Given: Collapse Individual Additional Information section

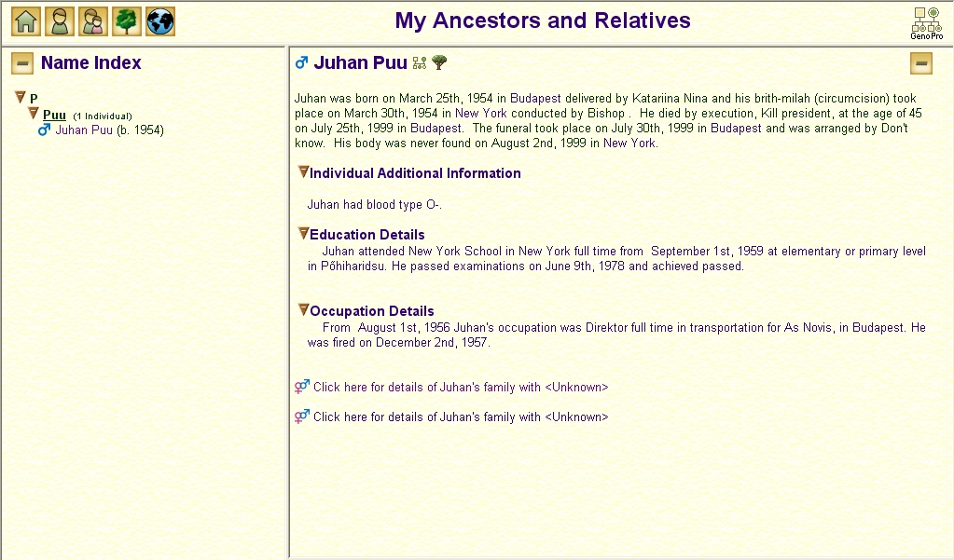Looking at the screenshot, I should [x=303, y=172].
